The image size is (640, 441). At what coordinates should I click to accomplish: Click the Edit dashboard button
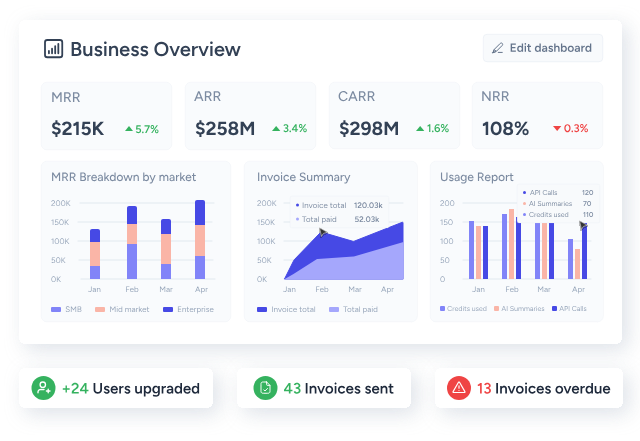543,48
